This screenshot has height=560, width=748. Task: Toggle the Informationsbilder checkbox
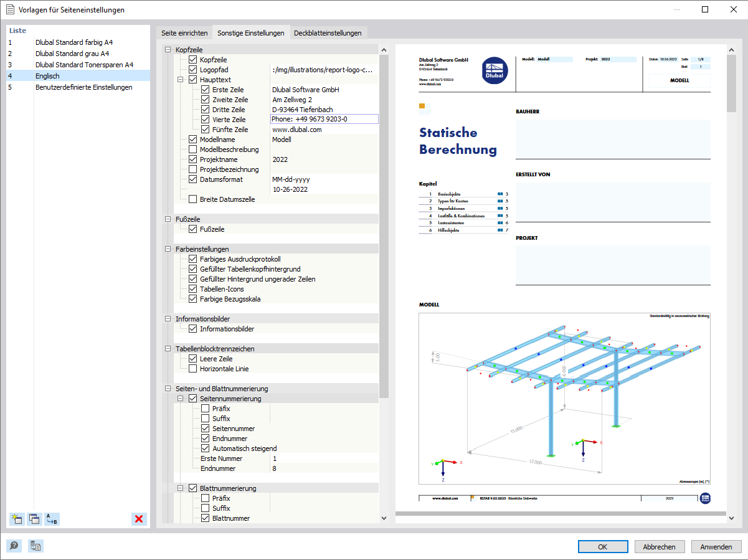(193, 329)
